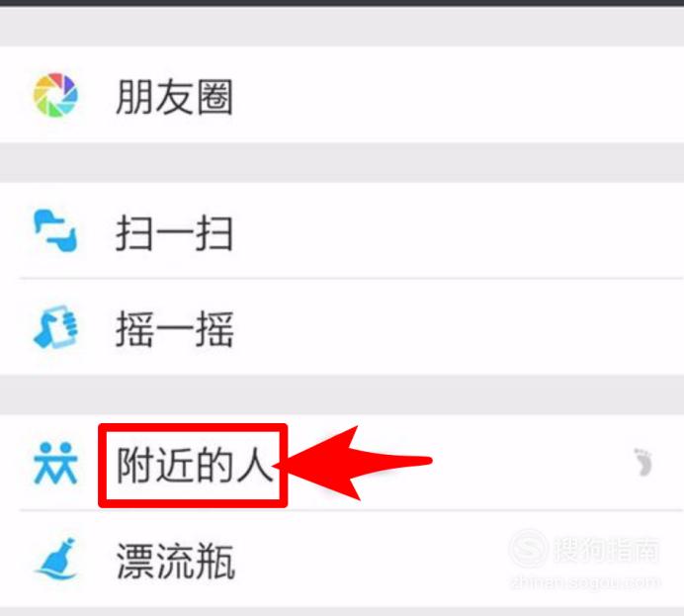Click blank area of 朋友圈 row
The width and height of the screenshot is (684, 616).
(x=458, y=95)
